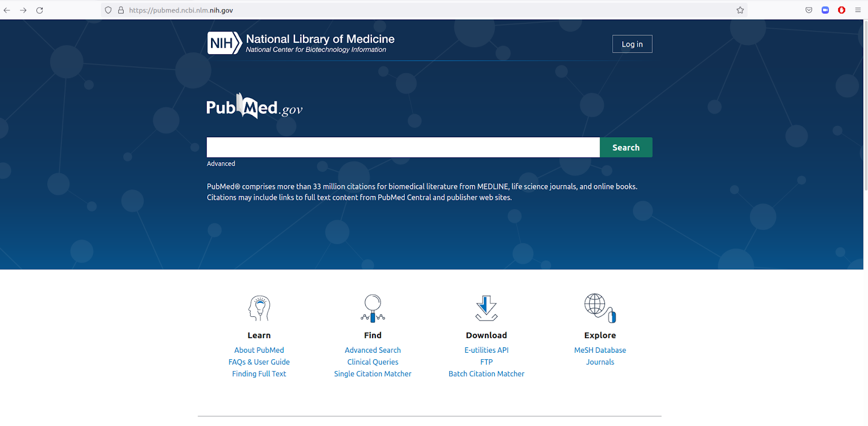Open About PubMed link
868x426 pixels.
click(259, 350)
